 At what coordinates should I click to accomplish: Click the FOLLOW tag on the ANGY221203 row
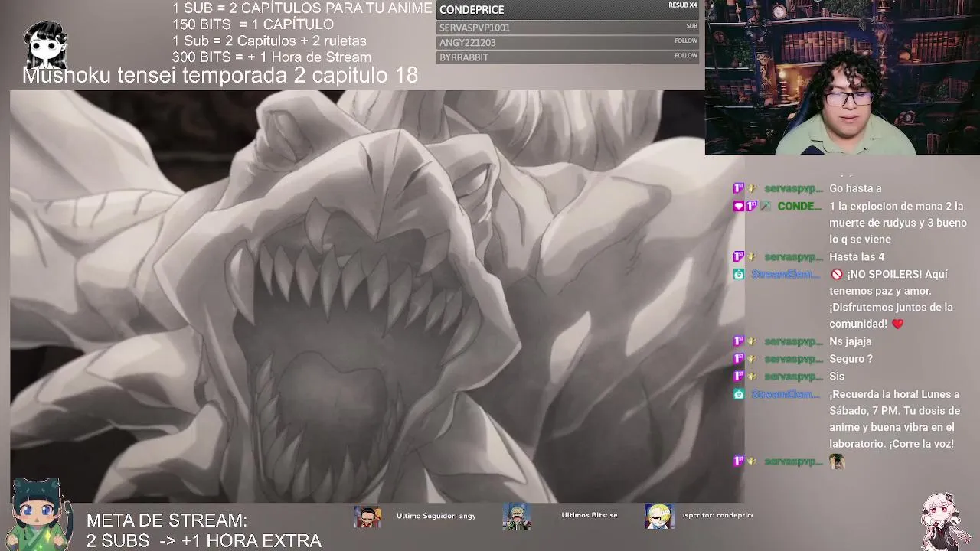click(686, 41)
